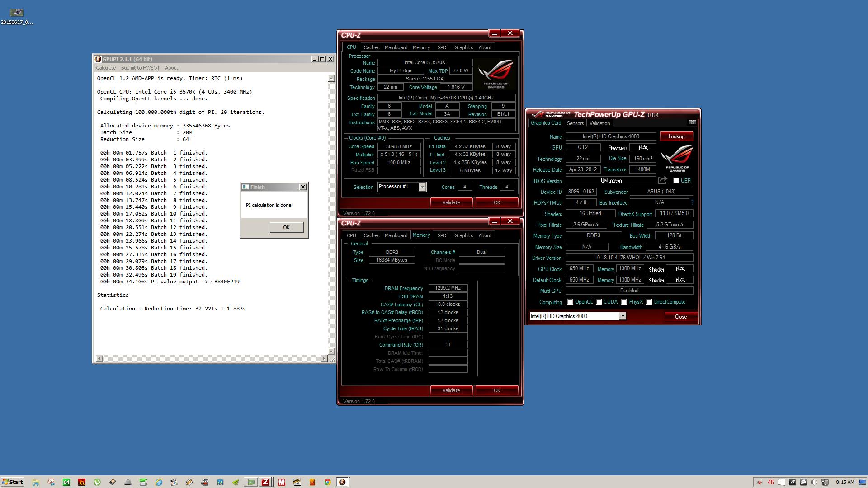Open the Google Chrome taskbar icon
Viewport: 868px width, 488px height.
(x=328, y=482)
